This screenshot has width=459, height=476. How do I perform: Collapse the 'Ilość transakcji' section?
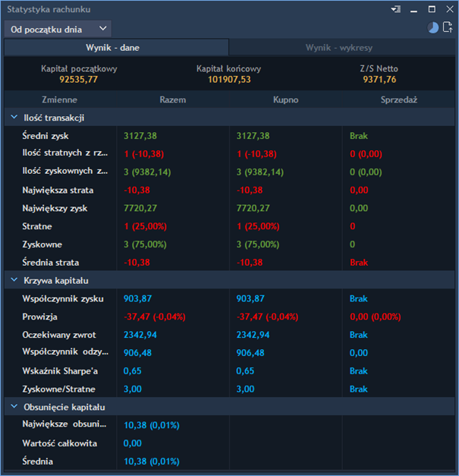13,118
